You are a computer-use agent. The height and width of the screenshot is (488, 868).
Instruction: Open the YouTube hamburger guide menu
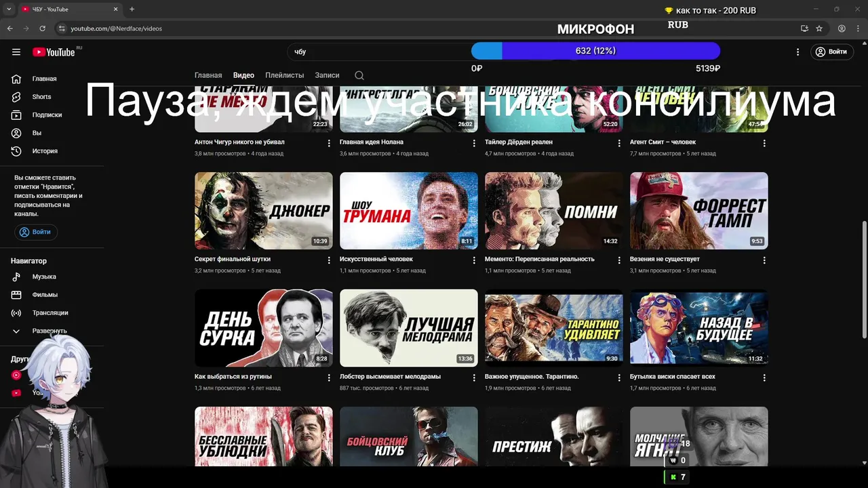pos(16,52)
